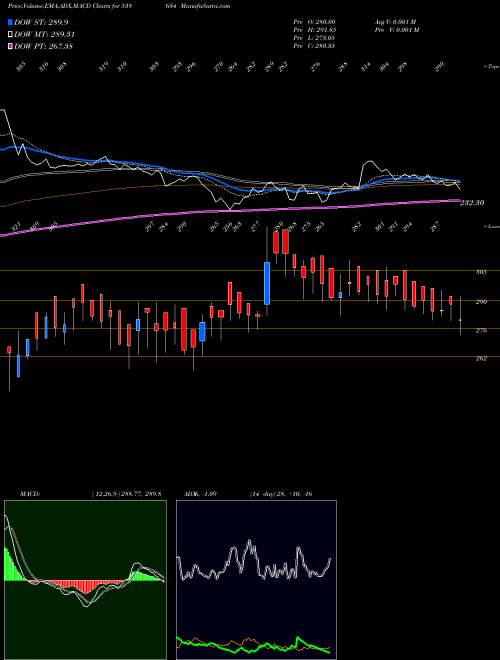Screen dimensions: 500x660
Task: Click the tall blue breakout candlestick body
Action: 267,283
